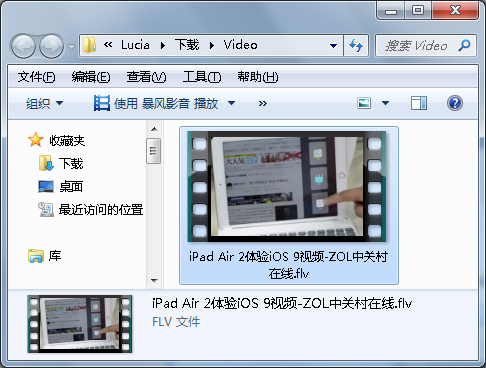The height and width of the screenshot is (368, 486).
Task: Expand the address bar history dropdown arrow
Action: 333,46
